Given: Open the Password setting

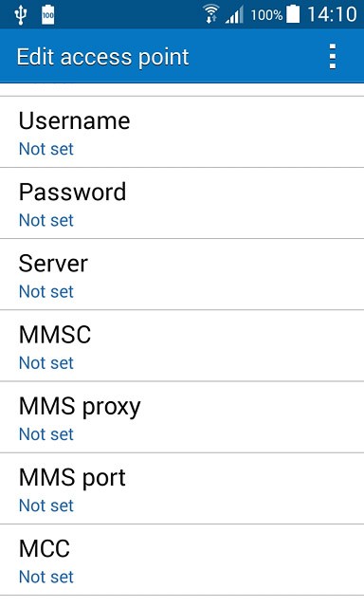Looking at the screenshot, I should [182, 203].
